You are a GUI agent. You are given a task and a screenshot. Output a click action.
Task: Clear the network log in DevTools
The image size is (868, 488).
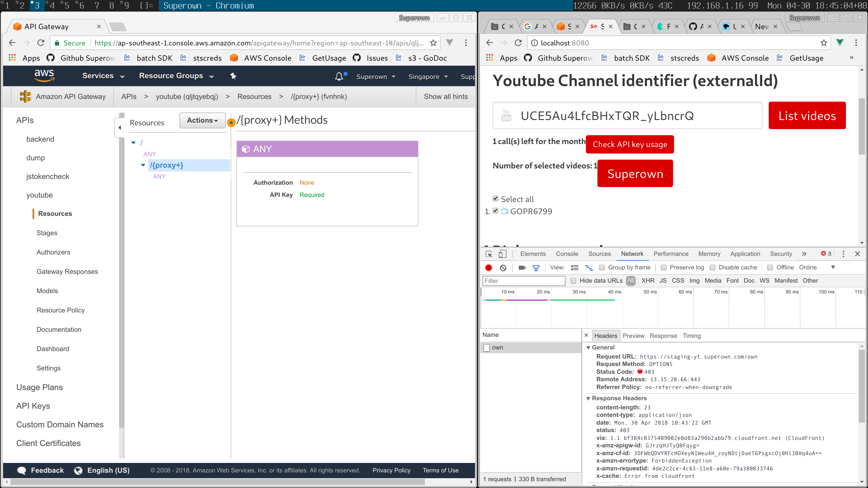coord(503,268)
